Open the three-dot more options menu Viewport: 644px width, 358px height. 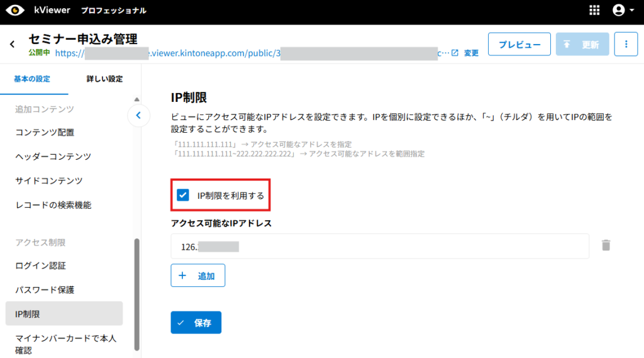click(x=625, y=45)
